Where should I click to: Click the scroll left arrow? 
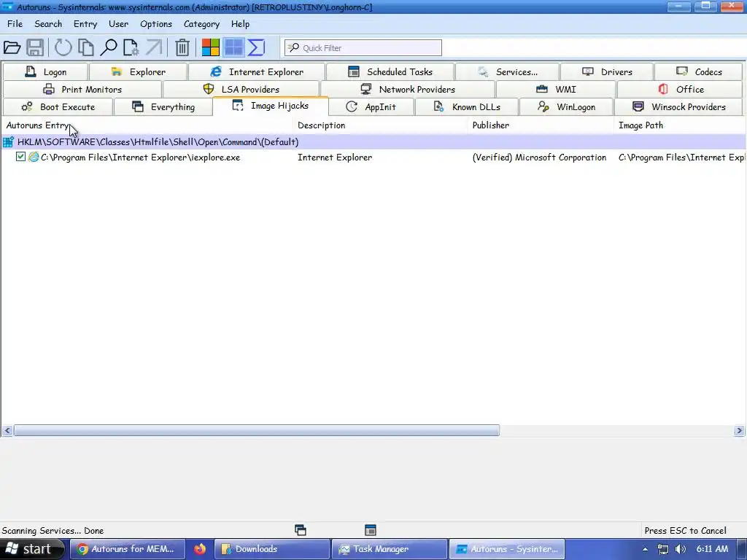pos(7,430)
